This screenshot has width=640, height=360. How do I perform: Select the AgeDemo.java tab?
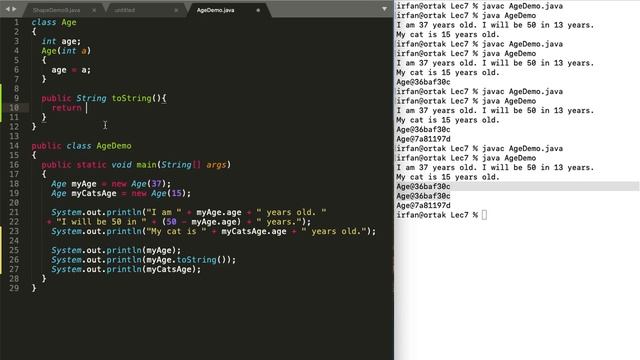click(216, 10)
